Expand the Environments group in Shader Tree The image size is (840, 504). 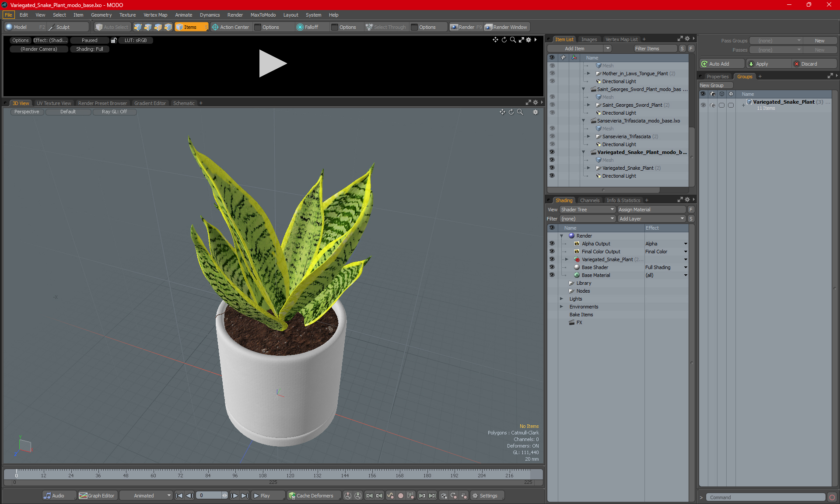[561, 307]
